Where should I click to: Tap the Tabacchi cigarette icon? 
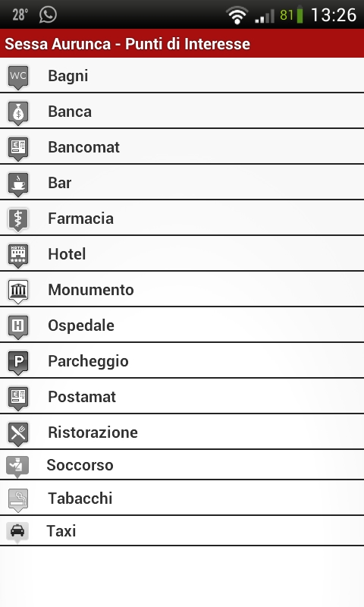pos(18,500)
